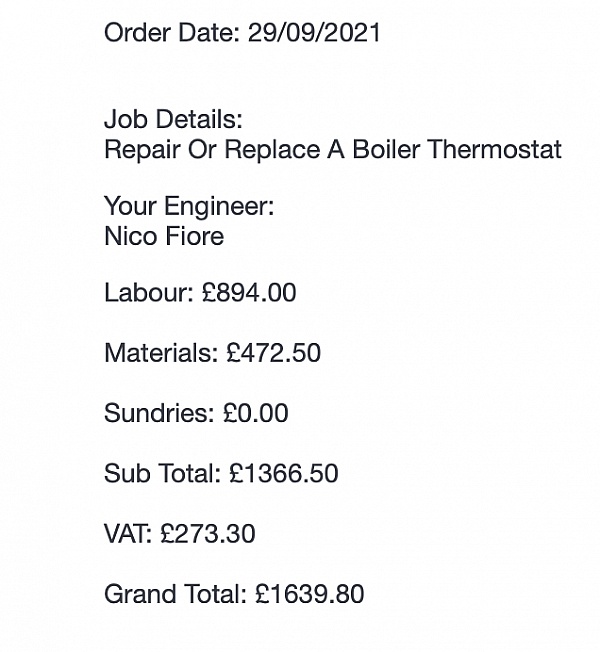The width and height of the screenshot is (600, 652).
Task: Click the £273.30 VAT amount
Action: [x=208, y=533]
